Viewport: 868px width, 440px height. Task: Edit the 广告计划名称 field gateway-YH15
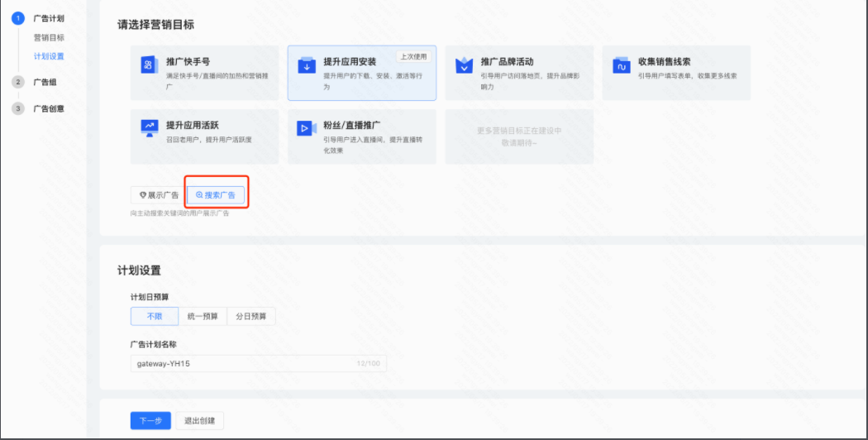[259, 364]
